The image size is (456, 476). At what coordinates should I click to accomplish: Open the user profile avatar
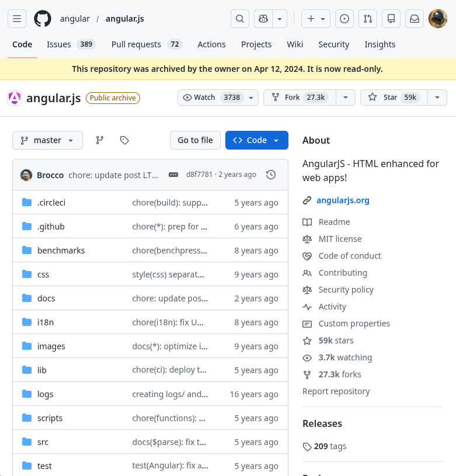[438, 19]
